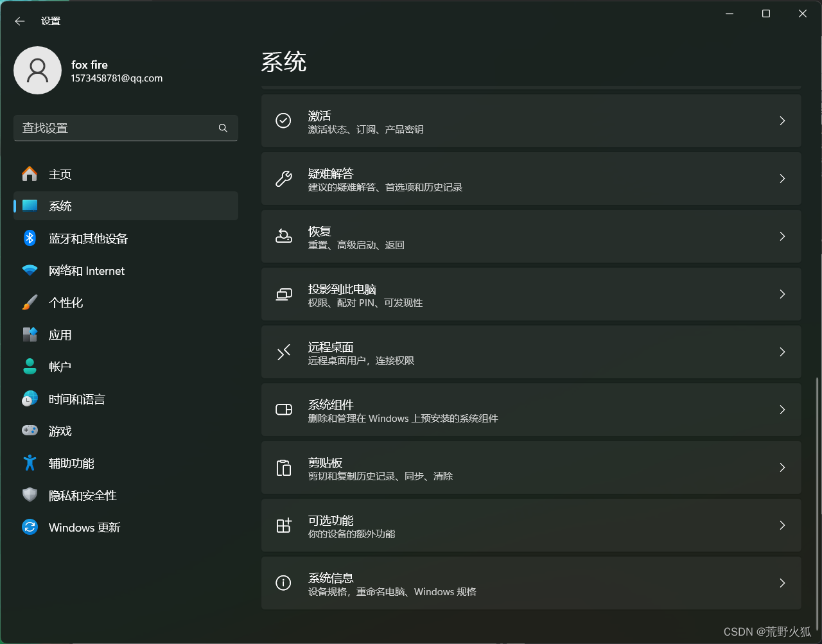822x644 pixels.
Task: Go to 主页 in the sidebar
Action: pyautogui.click(x=126, y=174)
